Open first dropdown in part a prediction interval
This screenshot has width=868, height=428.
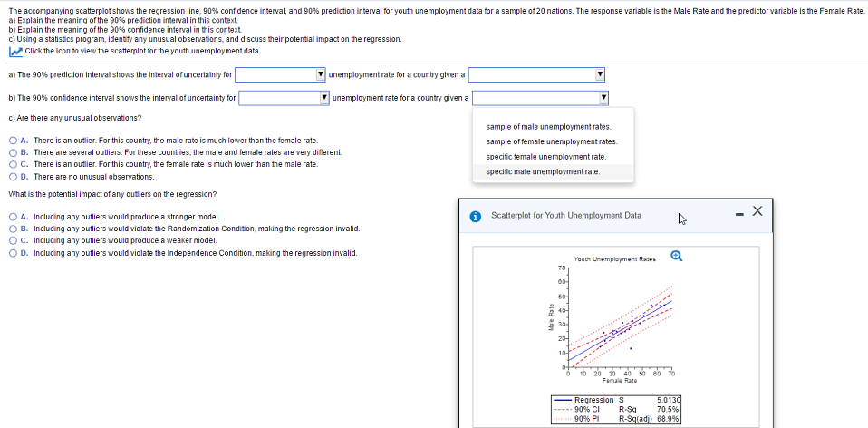pyautogui.click(x=280, y=74)
